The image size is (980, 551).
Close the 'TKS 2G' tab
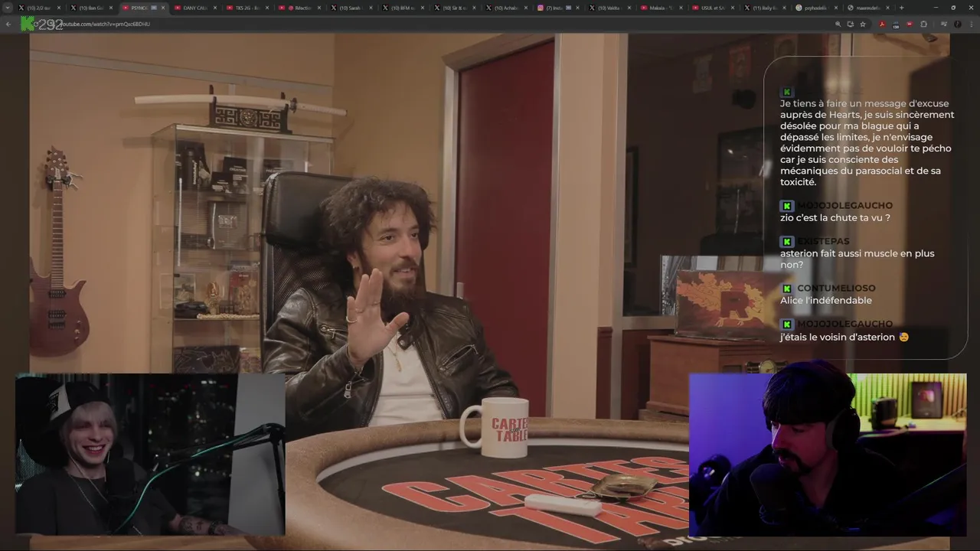coord(266,8)
